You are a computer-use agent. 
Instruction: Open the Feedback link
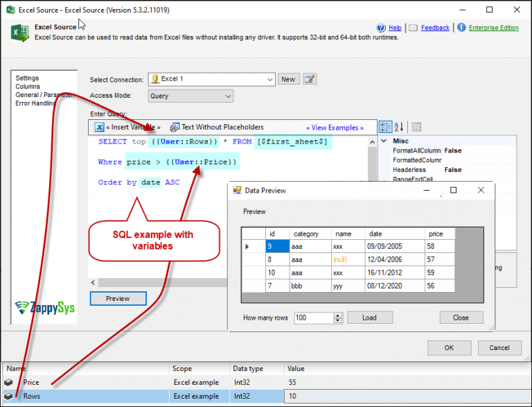435,28
